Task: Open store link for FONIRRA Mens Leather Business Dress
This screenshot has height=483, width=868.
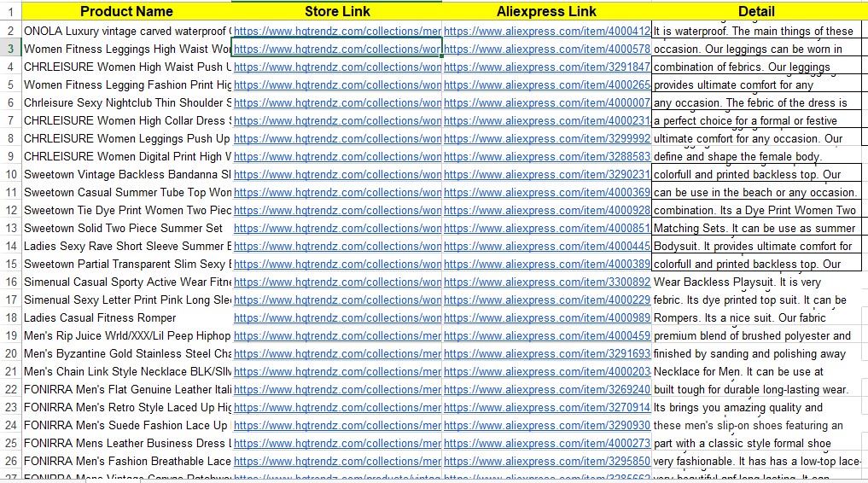Action: [337, 443]
